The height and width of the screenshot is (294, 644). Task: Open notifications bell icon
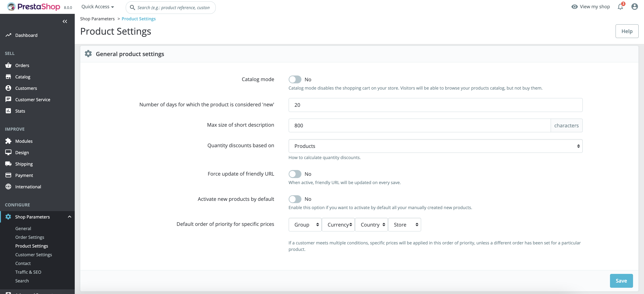[x=620, y=7]
